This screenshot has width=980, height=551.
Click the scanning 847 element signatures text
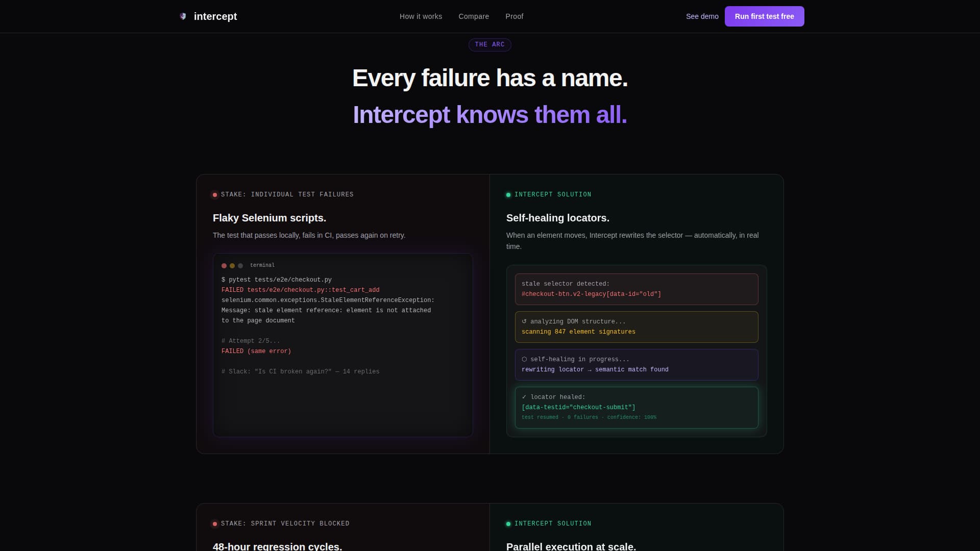click(578, 332)
